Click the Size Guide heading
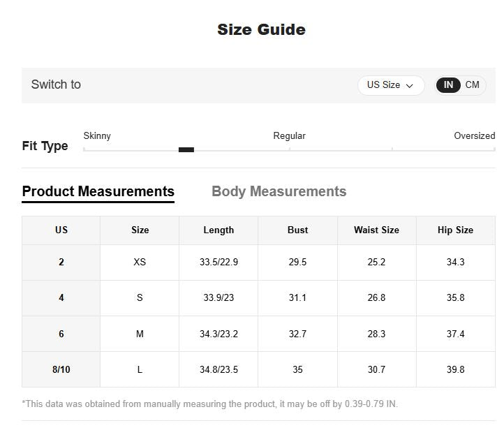Screen dimensions: 504x428 pyautogui.click(x=261, y=29)
